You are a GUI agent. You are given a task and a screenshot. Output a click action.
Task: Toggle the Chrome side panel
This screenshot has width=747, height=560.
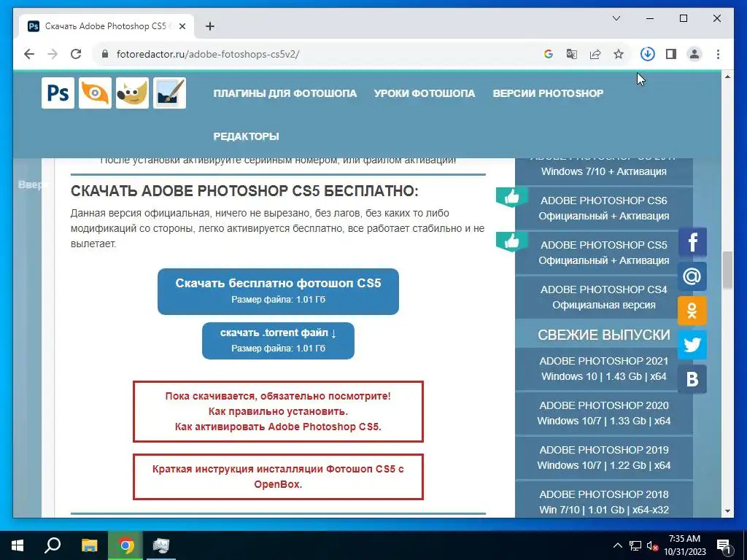tap(671, 54)
